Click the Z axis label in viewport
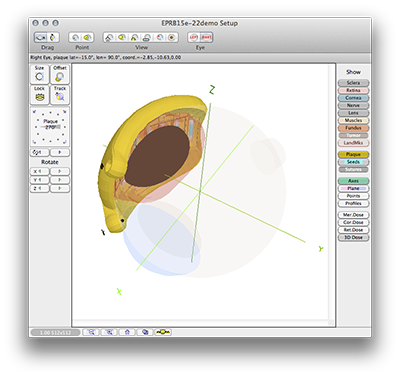The width and height of the screenshot is (400, 377). click(x=212, y=90)
